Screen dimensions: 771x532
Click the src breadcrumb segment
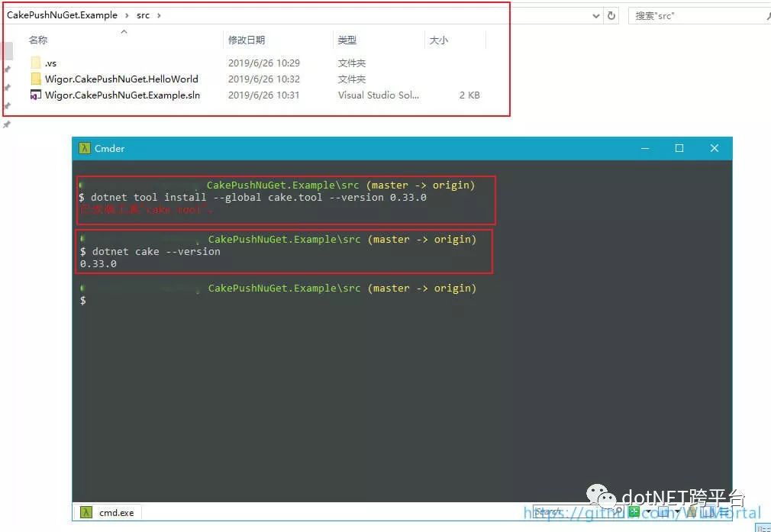tap(143, 15)
